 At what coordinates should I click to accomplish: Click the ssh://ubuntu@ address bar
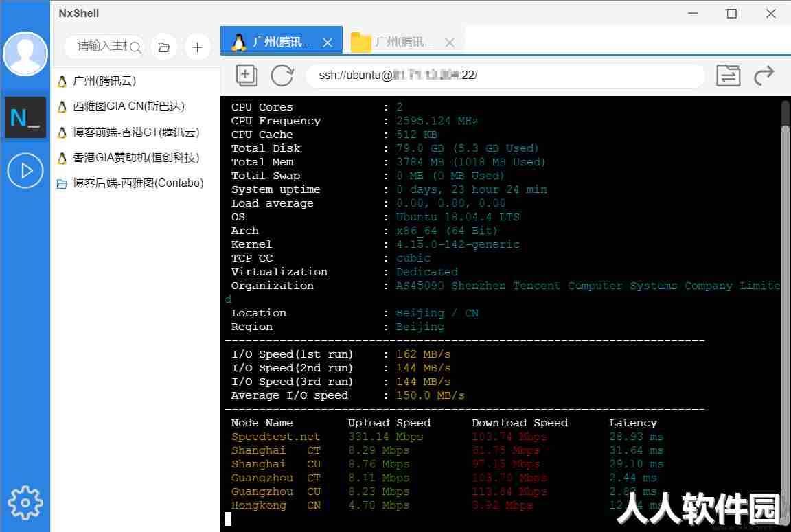(505, 76)
